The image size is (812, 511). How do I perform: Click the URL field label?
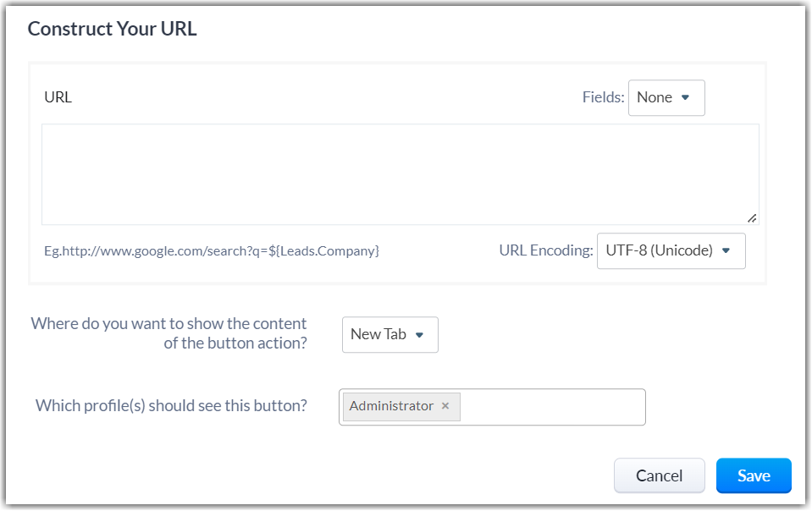[58, 97]
